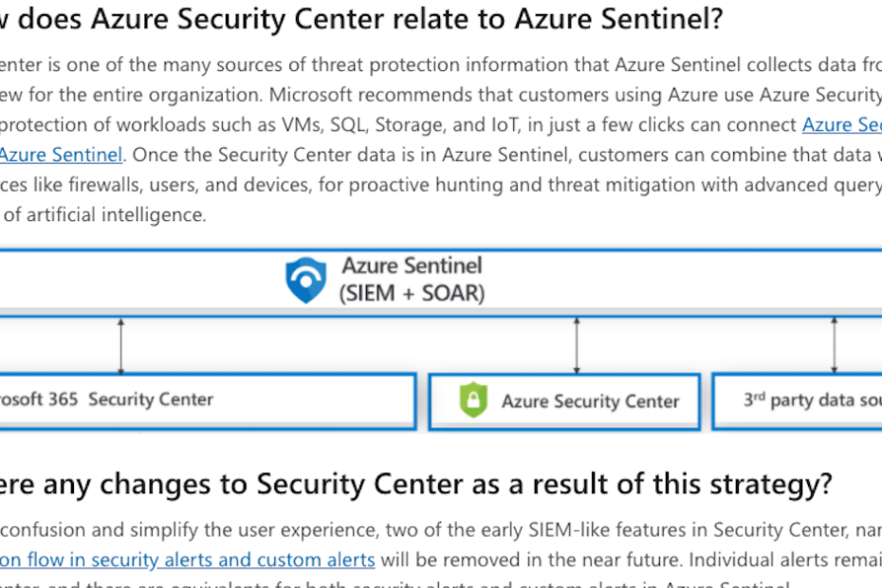882x588 pixels.
Task: Open the "Azure Sentinel" hyperlink in the paragraph
Action: pyautogui.click(x=62, y=155)
